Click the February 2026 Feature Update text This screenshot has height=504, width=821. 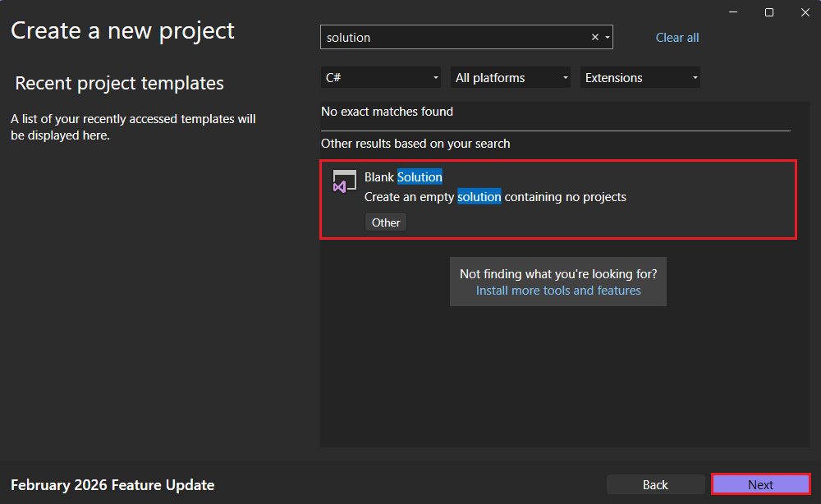(111, 484)
